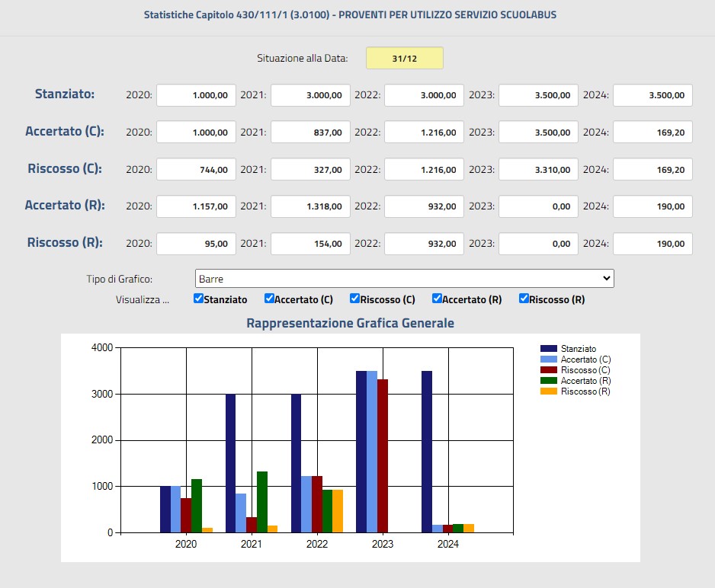Uncheck the Riscosso (R) checkbox
The height and width of the screenshot is (588, 715).
pyautogui.click(x=524, y=299)
